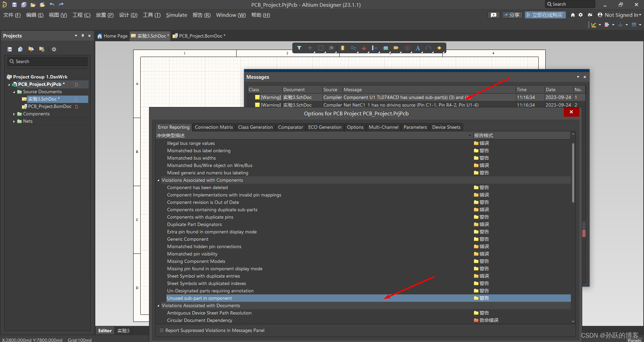Click the redo arrow icon
Image resolution: width=644 pixels, height=342 pixels.
(61, 5)
